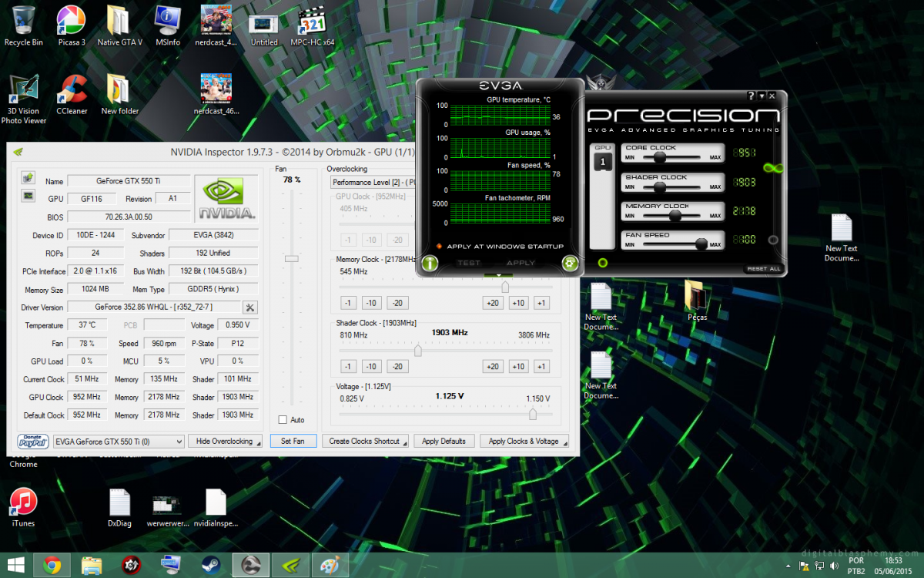Screen dimensions: 924x578
Task: Click Shader Clock +10 button
Action: [518, 367]
